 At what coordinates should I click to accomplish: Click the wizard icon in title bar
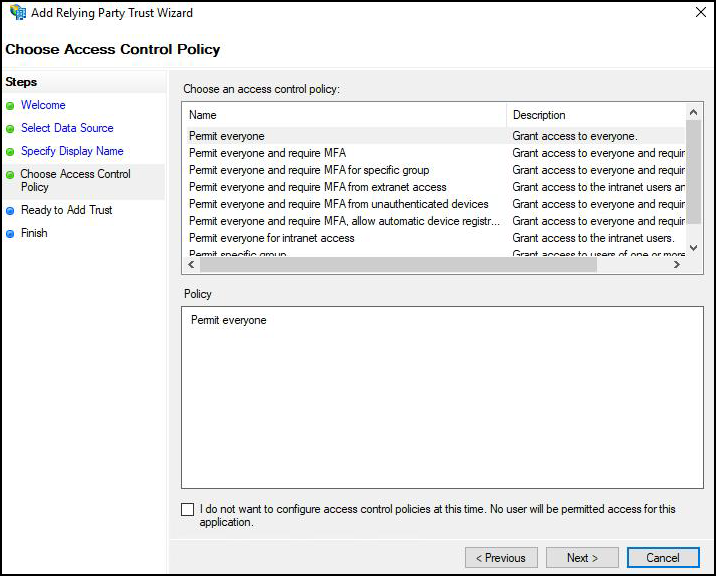(17, 14)
